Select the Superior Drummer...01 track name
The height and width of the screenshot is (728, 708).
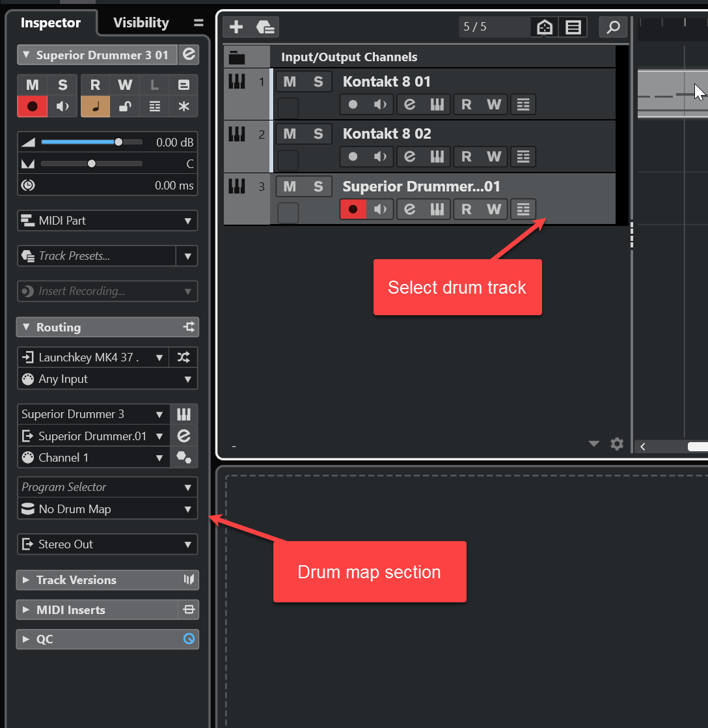click(x=421, y=186)
